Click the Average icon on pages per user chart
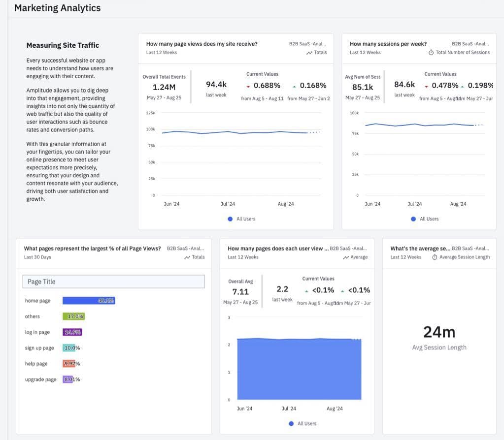 [x=345, y=257]
